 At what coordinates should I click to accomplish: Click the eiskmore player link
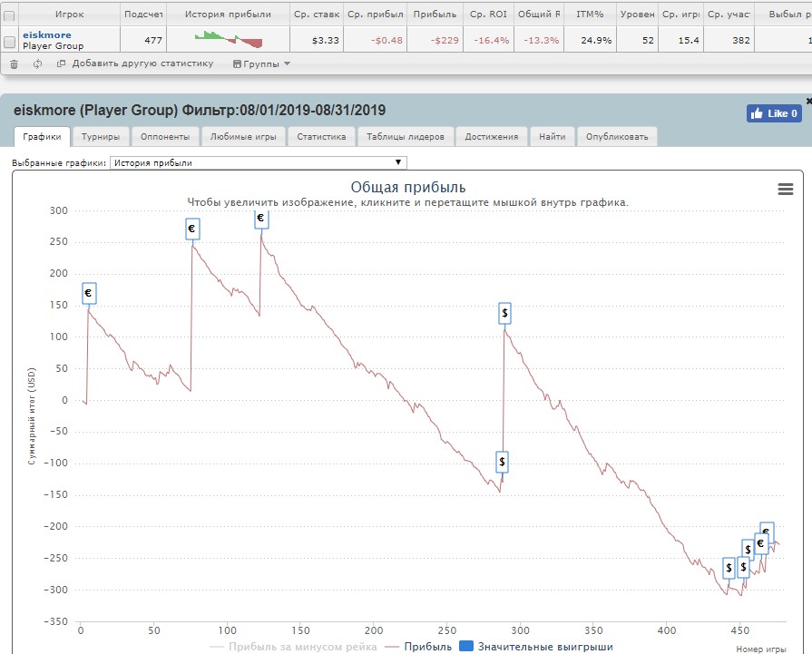(x=47, y=34)
